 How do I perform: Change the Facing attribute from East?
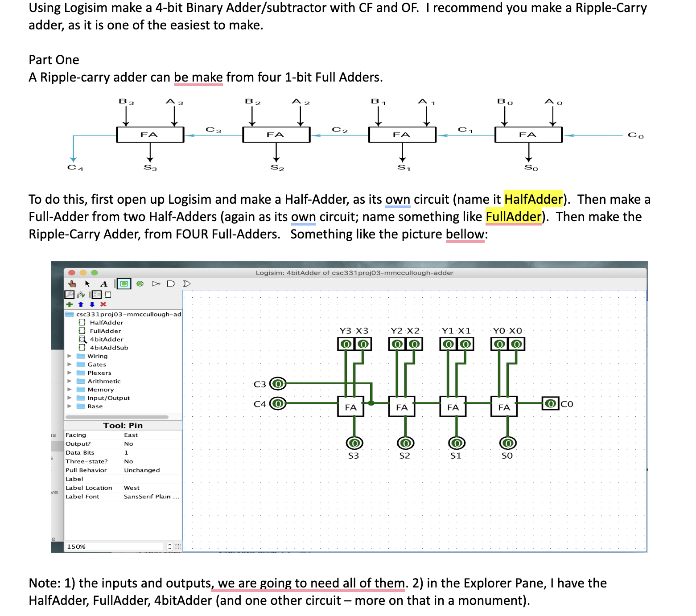(x=131, y=435)
